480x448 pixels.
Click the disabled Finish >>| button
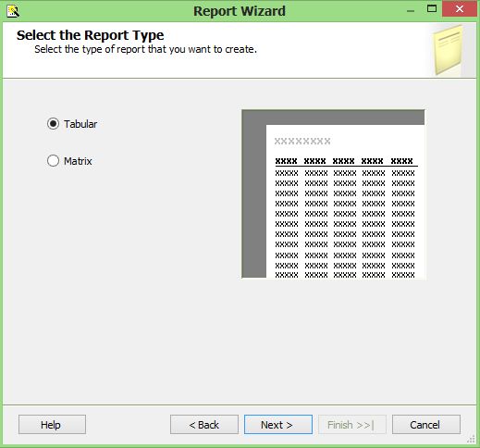352,425
